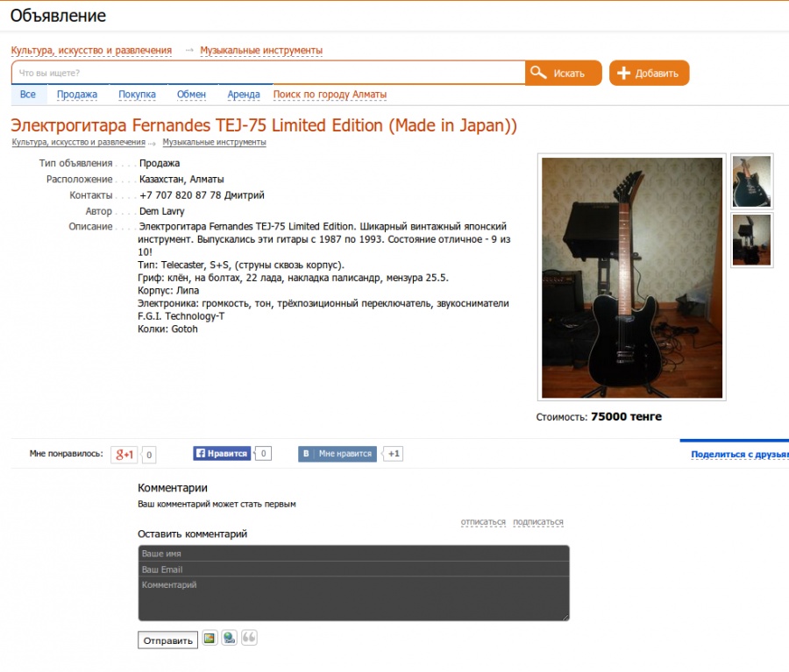Click the подписаться link
The width and height of the screenshot is (789, 672).
pyautogui.click(x=538, y=522)
